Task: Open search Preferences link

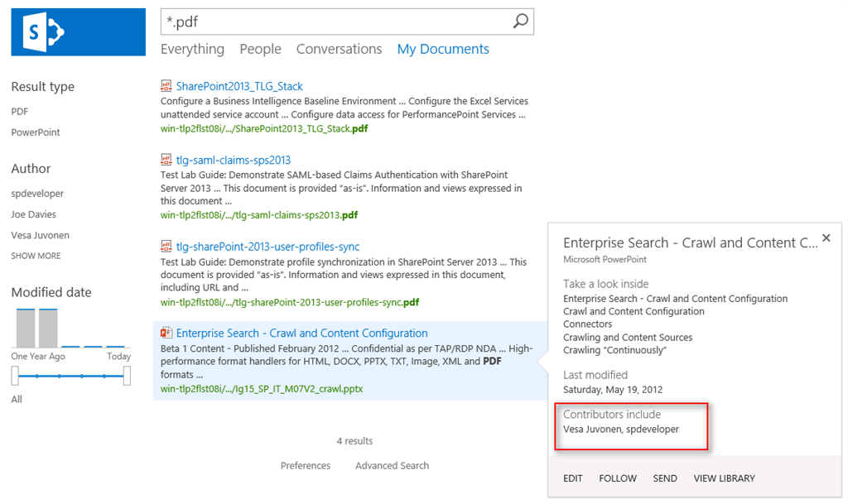Action: [305, 466]
